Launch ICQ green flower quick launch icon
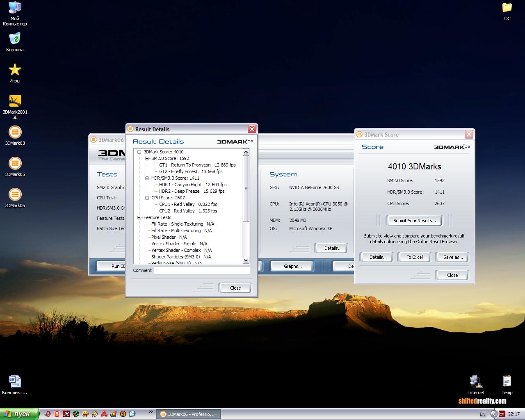The height and width of the screenshot is (420, 525). click(x=76, y=414)
